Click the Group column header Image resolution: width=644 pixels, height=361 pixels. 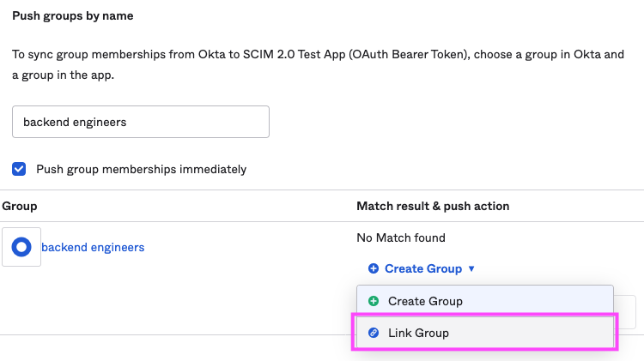(20, 206)
